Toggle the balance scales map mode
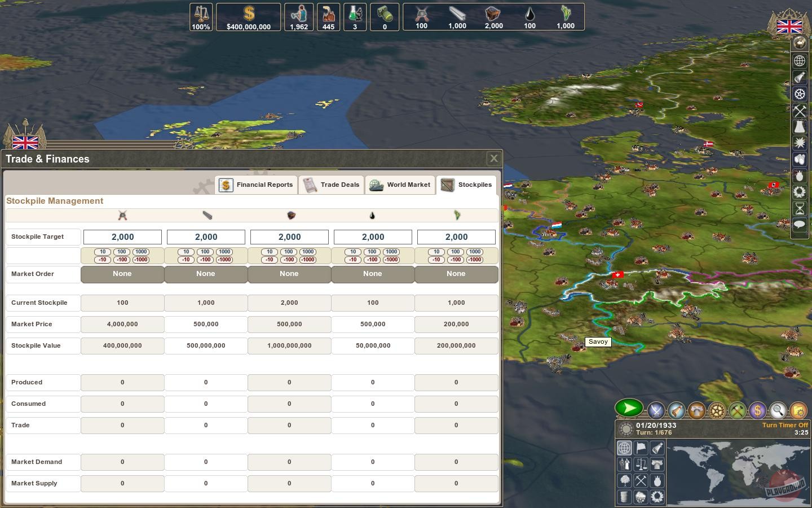812x508 pixels. click(641, 465)
